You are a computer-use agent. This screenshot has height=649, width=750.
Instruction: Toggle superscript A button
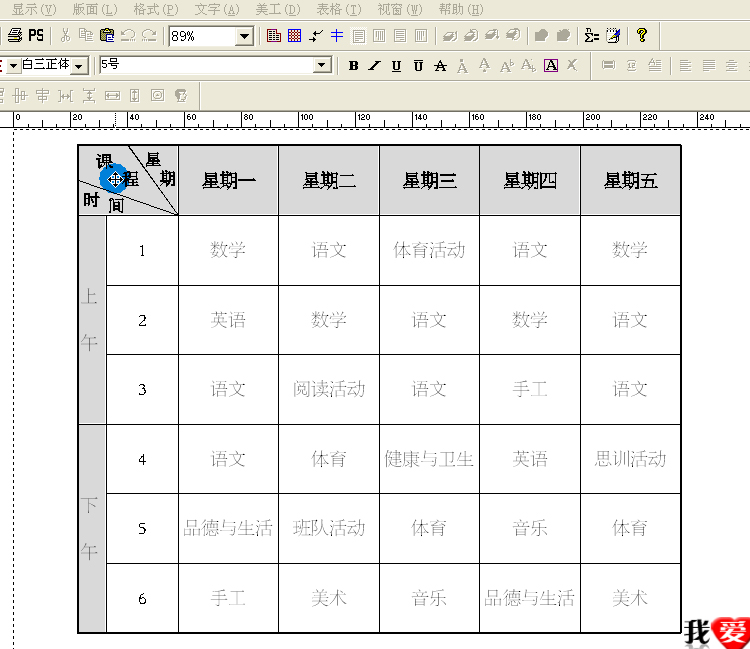507,66
